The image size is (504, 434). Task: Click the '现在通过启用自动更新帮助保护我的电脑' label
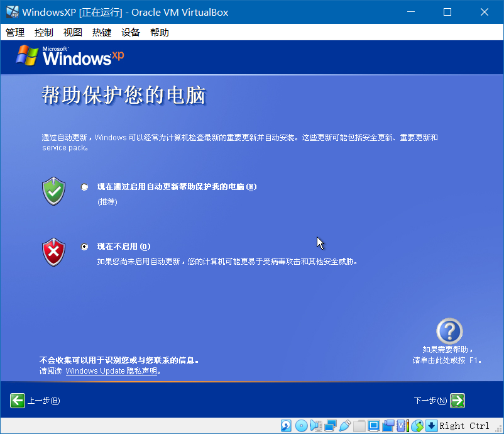(177, 187)
